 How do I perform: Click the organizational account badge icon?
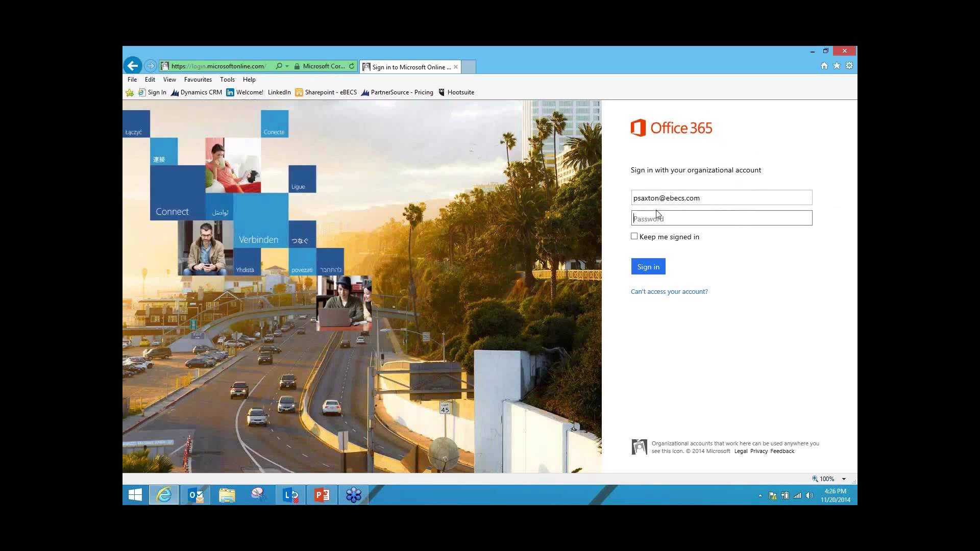tap(639, 447)
